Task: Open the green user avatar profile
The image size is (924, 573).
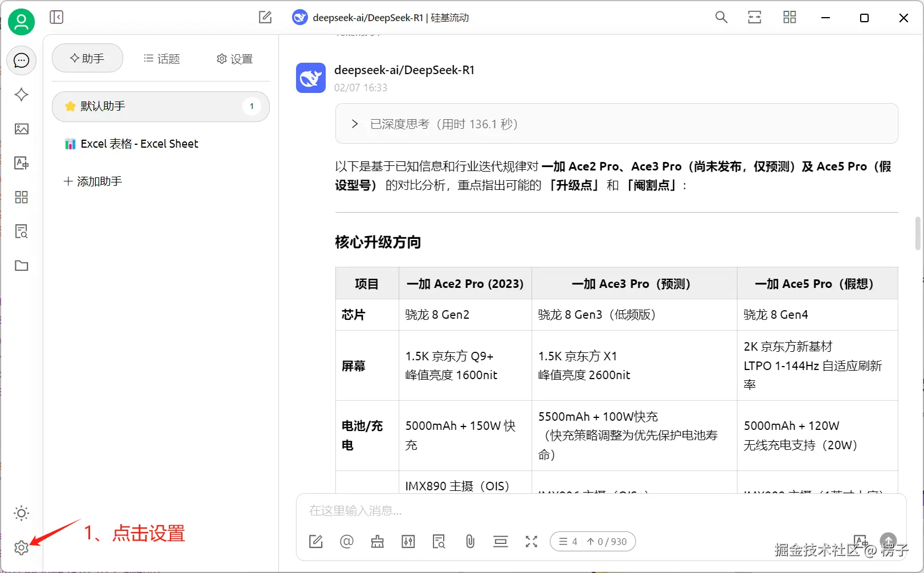Action: (22, 22)
